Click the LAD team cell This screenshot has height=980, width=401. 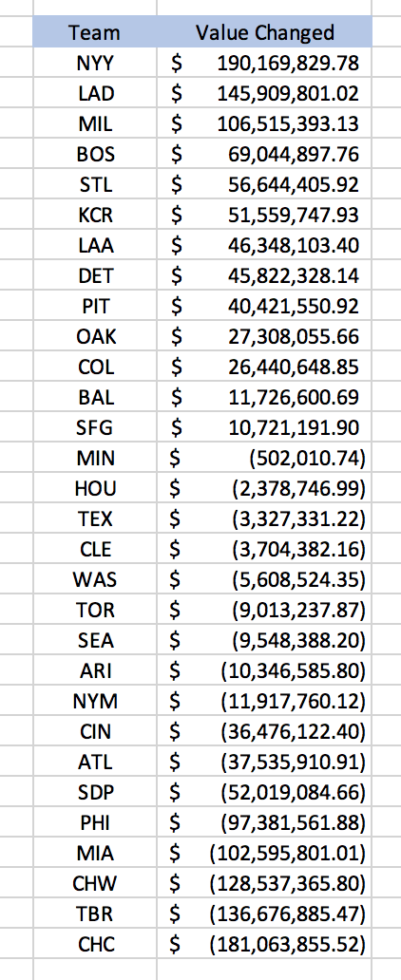tap(95, 93)
